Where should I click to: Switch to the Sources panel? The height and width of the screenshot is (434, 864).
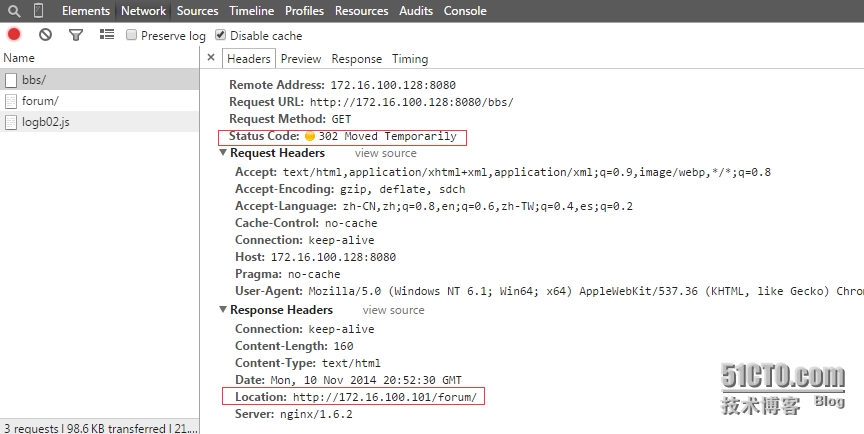point(197,10)
